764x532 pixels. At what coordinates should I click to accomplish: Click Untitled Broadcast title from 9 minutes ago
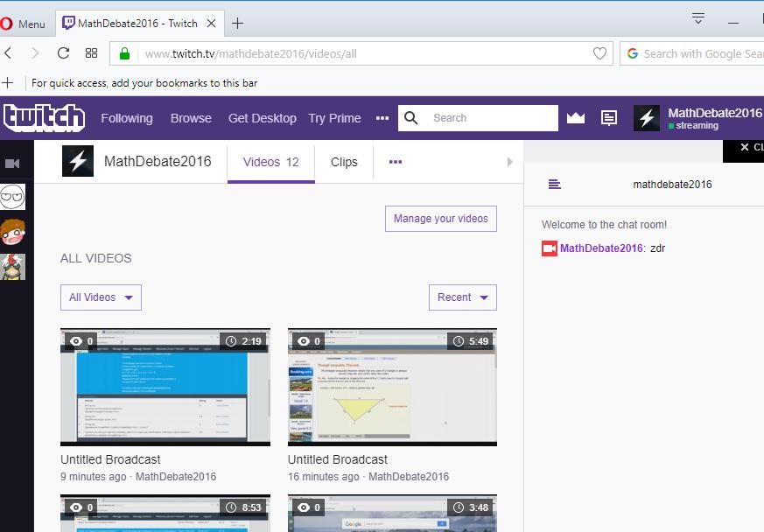click(x=110, y=459)
